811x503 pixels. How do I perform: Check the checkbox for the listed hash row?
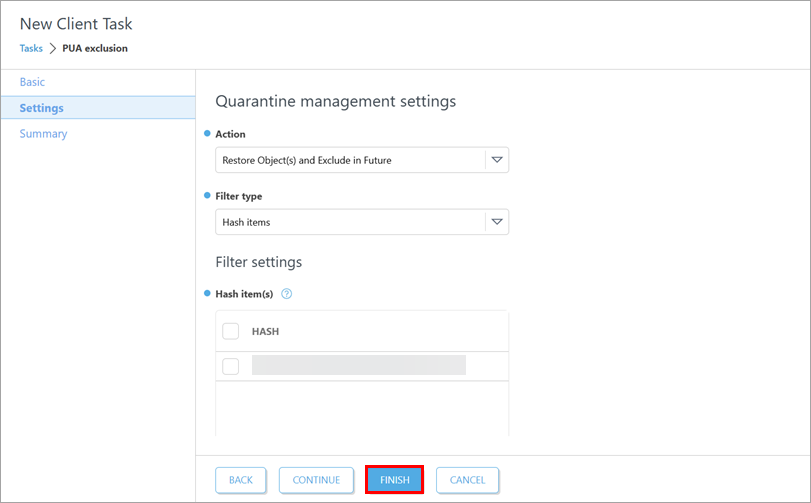pyautogui.click(x=231, y=366)
